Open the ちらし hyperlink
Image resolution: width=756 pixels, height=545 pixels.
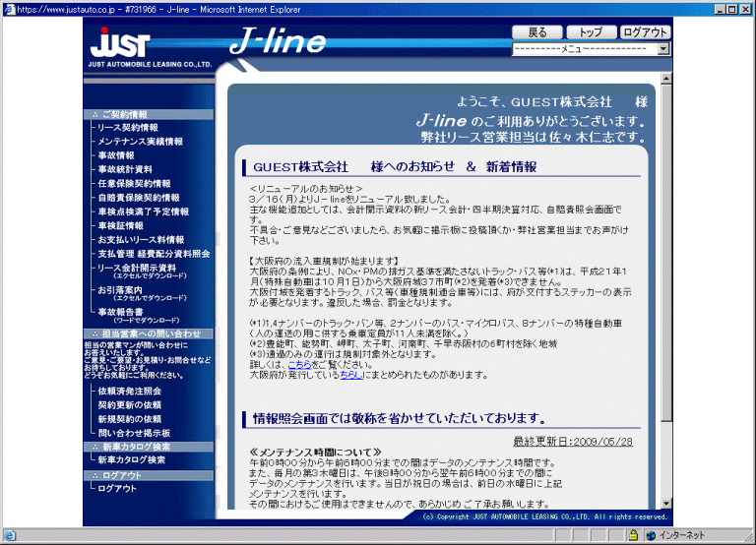[351, 375]
